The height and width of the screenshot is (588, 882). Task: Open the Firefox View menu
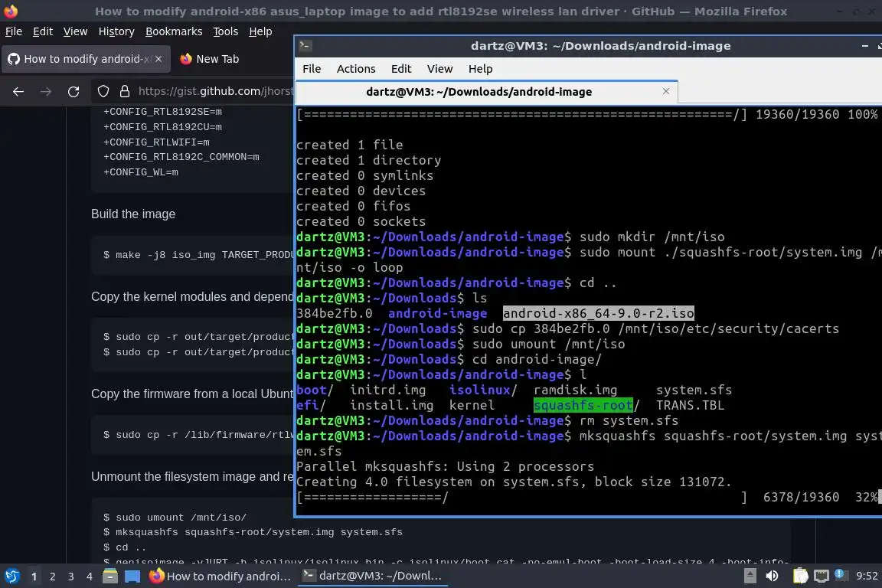75,31
